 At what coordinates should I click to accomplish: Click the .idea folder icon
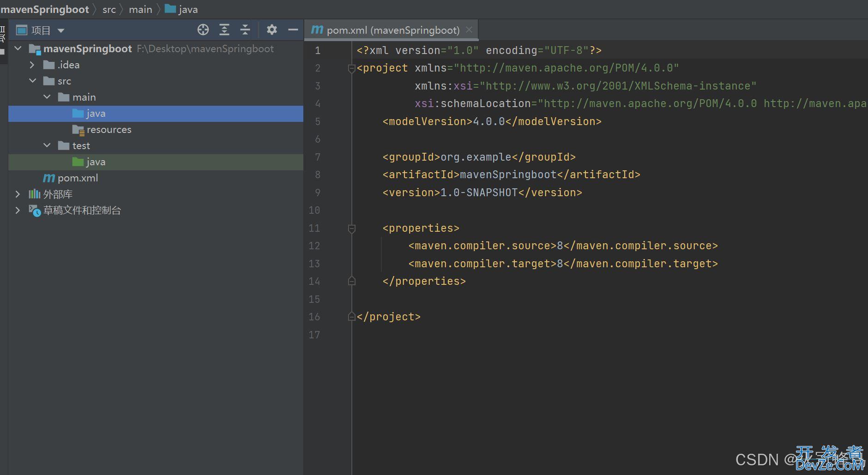pos(49,65)
